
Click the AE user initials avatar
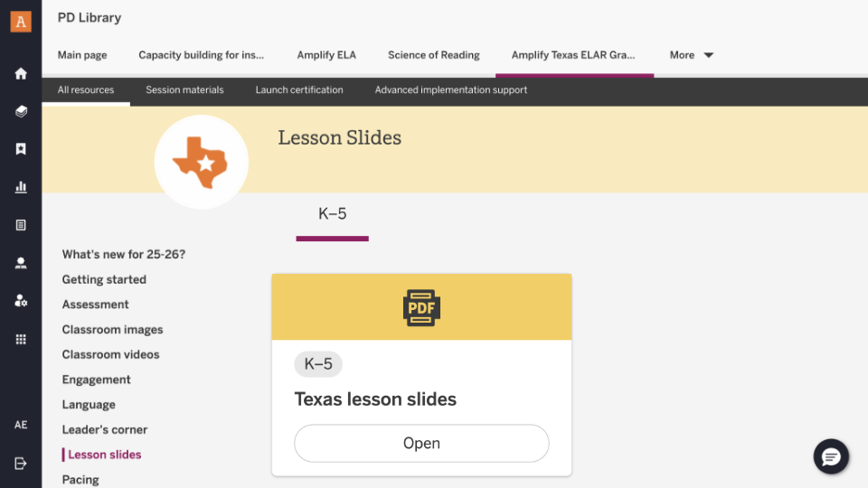[21, 425]
